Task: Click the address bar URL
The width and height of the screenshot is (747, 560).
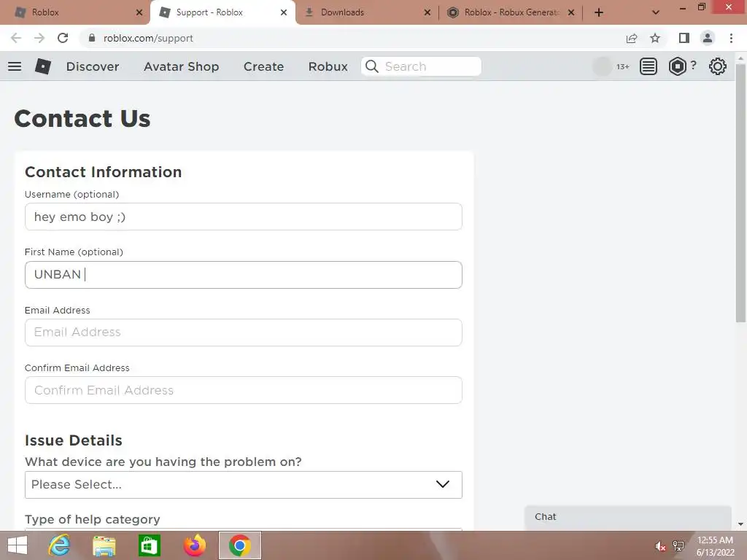Action: point(148,38)
